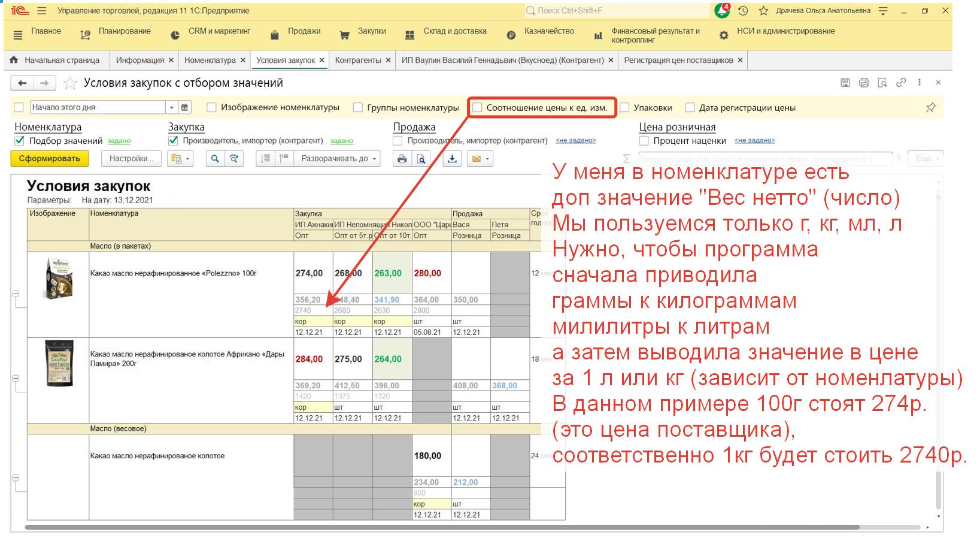The height and width of the screenshot is (538, 980).
Task: Open the history clock icon
Action: click(743, 11)
